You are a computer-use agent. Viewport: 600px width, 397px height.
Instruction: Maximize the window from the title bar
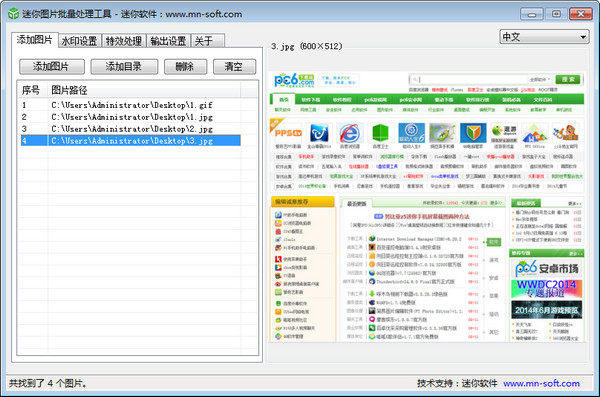[556, 14]
